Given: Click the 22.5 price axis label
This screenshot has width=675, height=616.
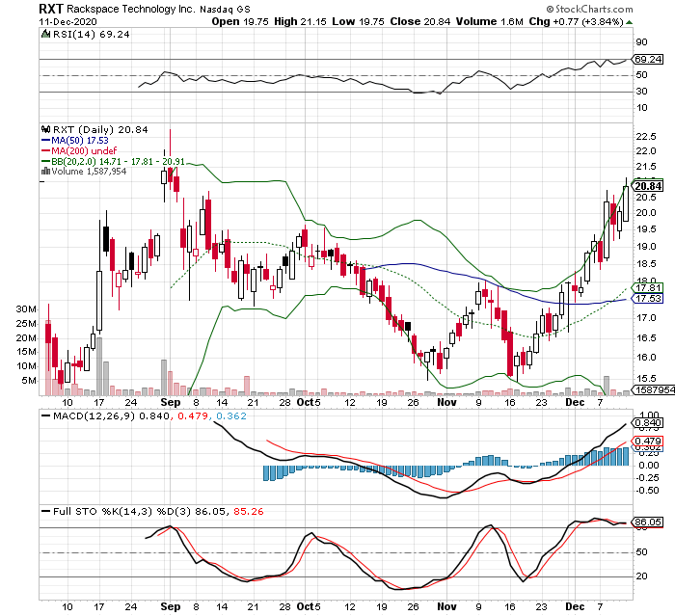Looking at the screenshot, I should (646, 137).
